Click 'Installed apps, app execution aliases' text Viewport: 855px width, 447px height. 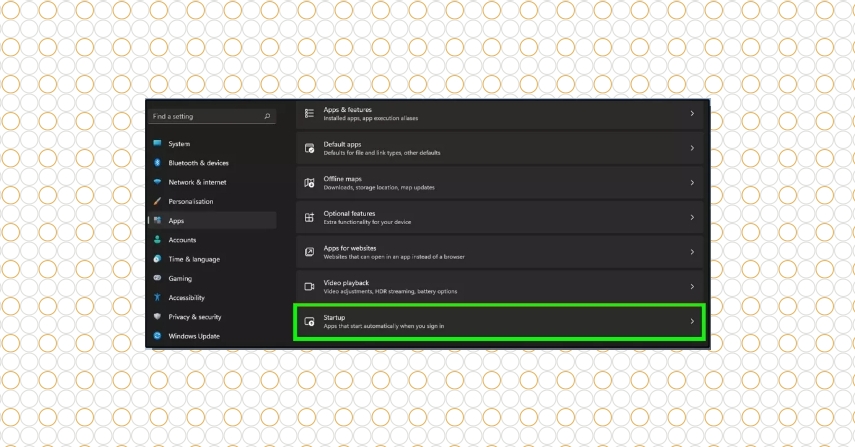371,118
